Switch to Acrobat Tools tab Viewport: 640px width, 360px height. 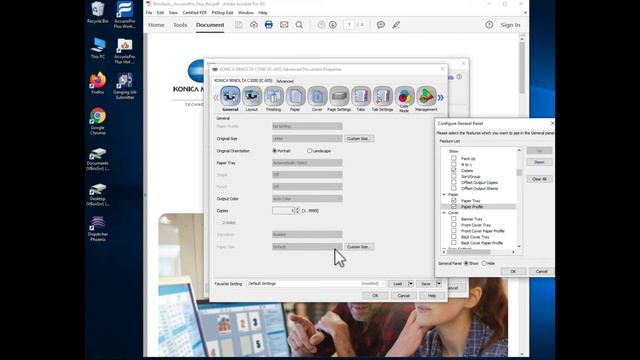click(x=180, y=25)
